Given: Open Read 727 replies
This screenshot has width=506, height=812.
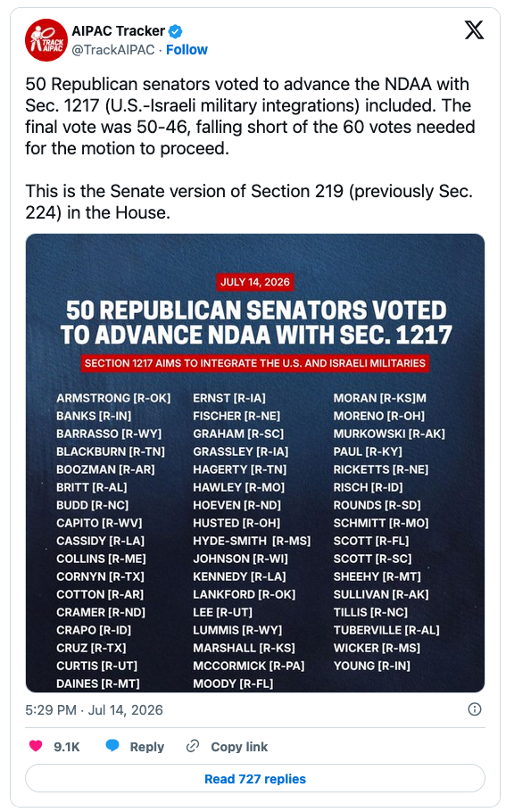Looking at the screenshot, I should (x=255, y=778).
